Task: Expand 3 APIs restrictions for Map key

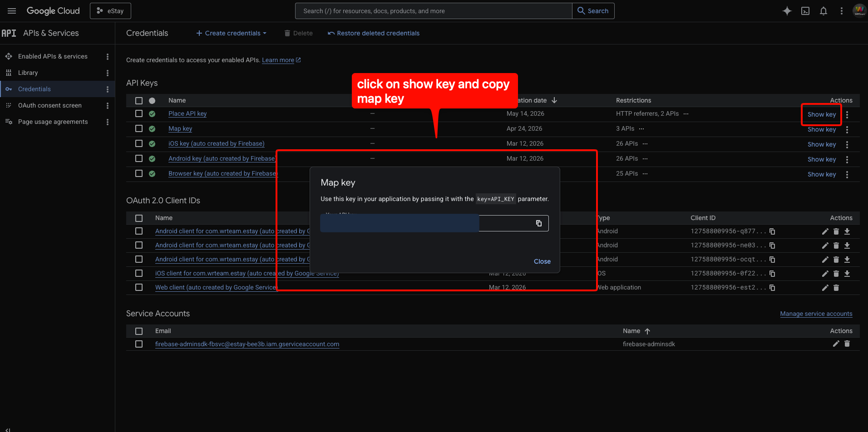Action: pyautogui.click(x=641, y=129)
